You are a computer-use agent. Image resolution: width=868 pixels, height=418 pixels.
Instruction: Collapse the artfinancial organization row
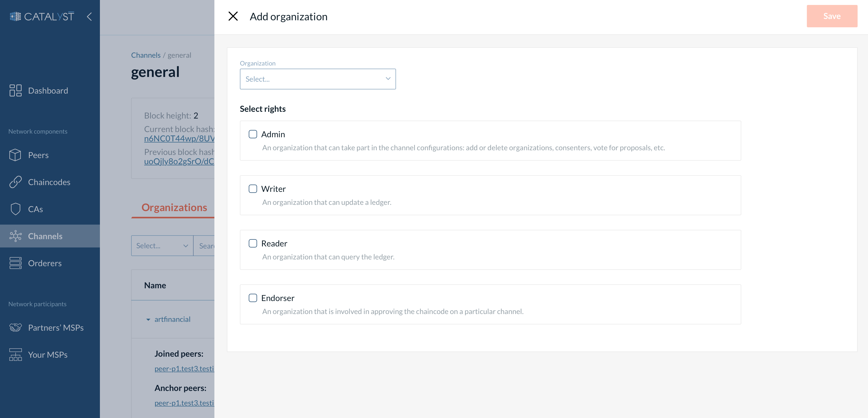tap(148, 319)
